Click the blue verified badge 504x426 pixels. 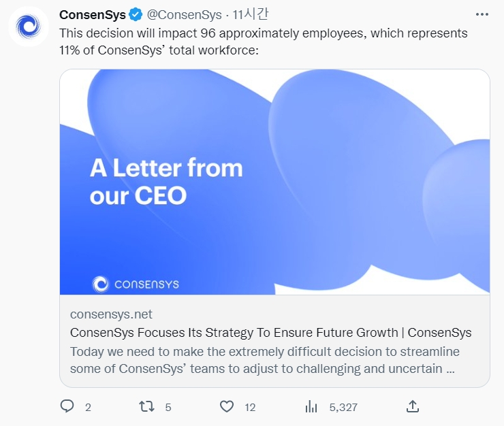tap(136, 15)
